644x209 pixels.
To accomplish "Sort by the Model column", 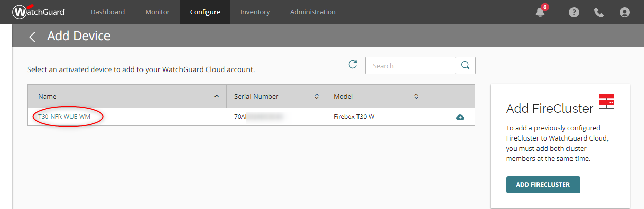I will pyautogui.click(x=375, y=96).
